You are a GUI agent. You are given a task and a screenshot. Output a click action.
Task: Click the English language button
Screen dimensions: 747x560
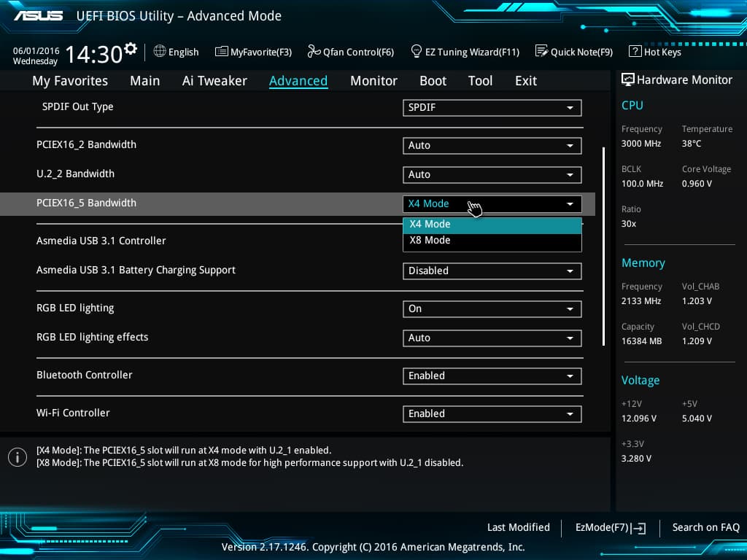point(177,52)
